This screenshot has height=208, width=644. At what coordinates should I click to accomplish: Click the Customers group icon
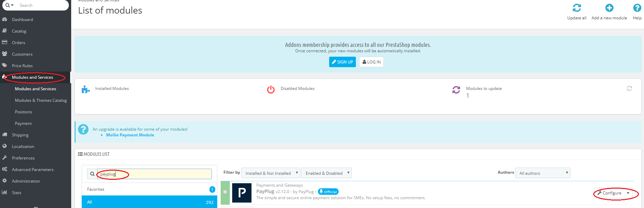[x=5, y=54]
